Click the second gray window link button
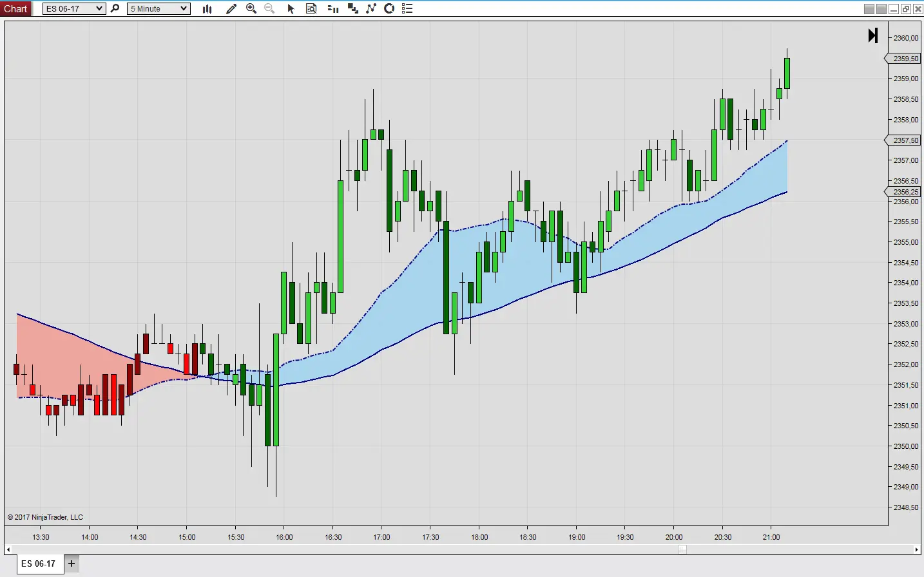924x577 pixels. [x=881, y=9]
